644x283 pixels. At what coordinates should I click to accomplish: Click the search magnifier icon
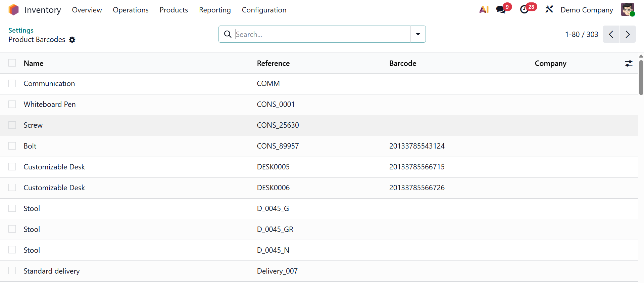(x=228, y=34)
